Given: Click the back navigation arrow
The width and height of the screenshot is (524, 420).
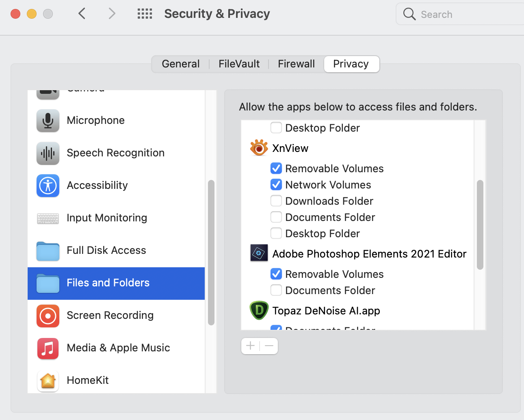Looking at the screenshot, I should tap(82, 14).
